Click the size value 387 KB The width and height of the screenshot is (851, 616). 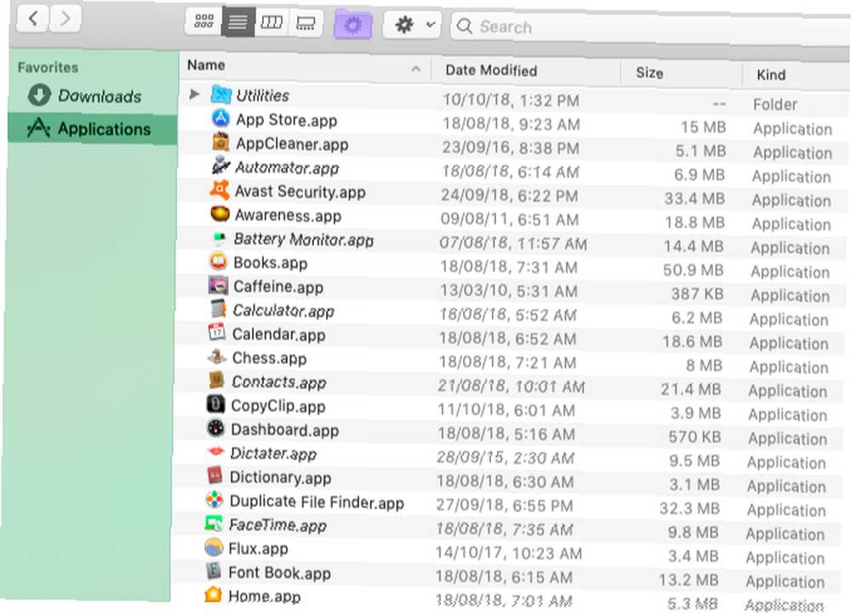[698, 294]
